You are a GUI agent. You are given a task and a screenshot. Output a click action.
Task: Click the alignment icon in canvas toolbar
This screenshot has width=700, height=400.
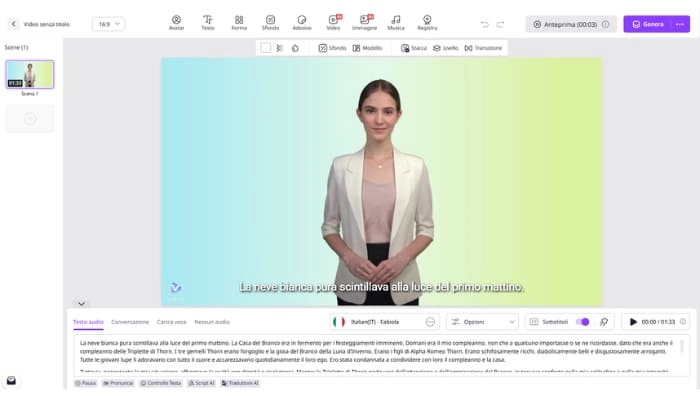[x=279, y=48]
